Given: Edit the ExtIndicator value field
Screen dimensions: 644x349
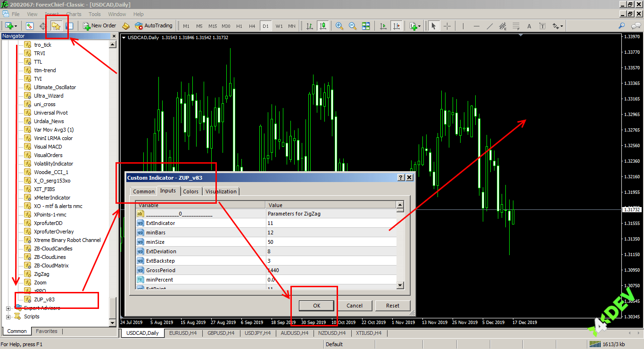Looking at the screenshot, I should coord(330,223).
